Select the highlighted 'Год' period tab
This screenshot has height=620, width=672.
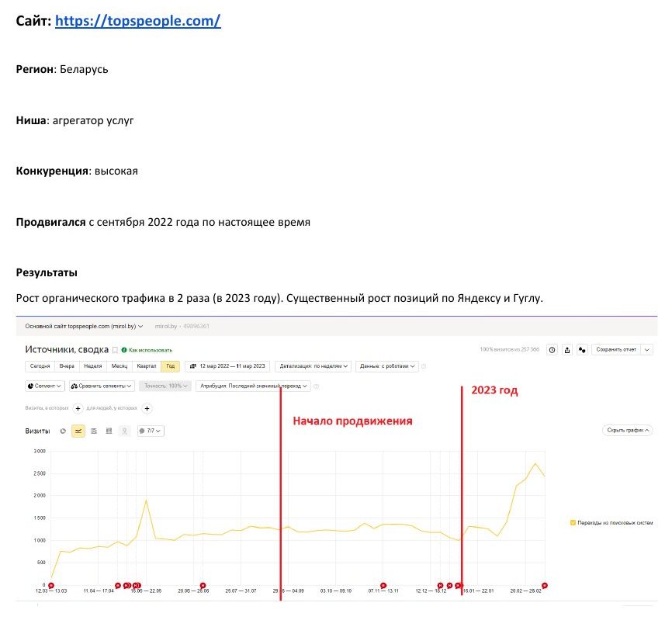[170, 366]
